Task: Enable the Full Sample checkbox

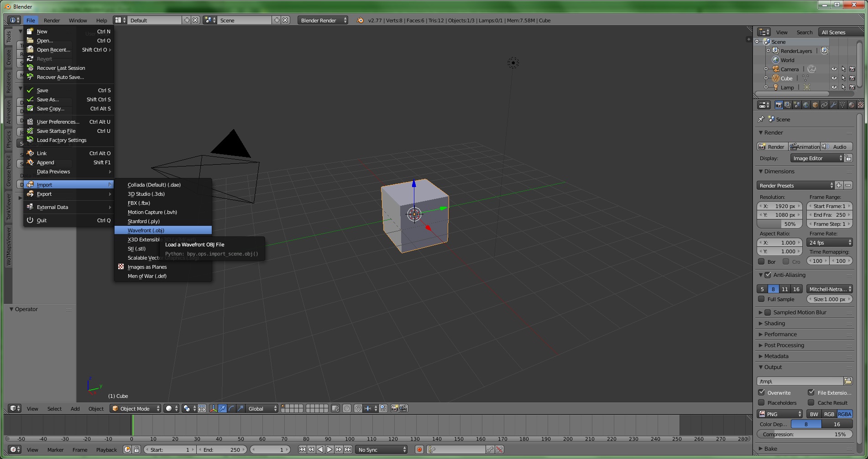Action: pyautogui.click(x=761, y=299)
